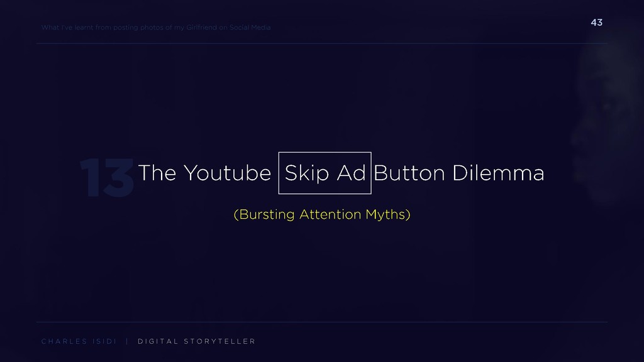Image resolution: width=644 pixels, height=362 pixels.
Task: Click 'The Youtube' title text
Action: [x=204, y=173]
